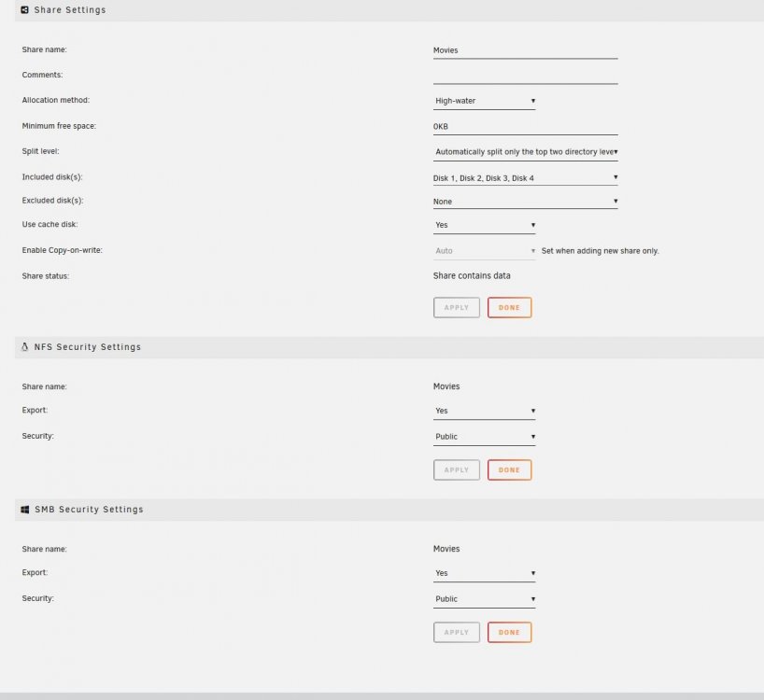Click the 'Split level:' label

point(40,151)
